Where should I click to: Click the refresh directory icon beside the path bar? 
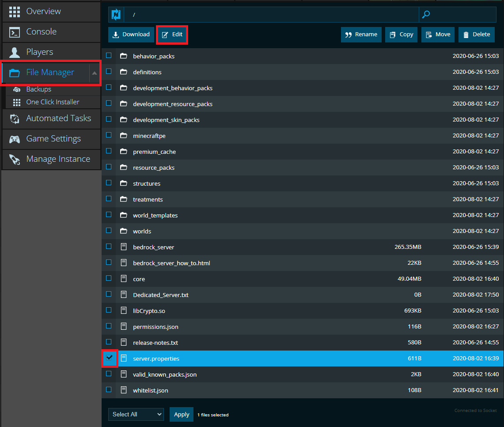tap(116, 15)
